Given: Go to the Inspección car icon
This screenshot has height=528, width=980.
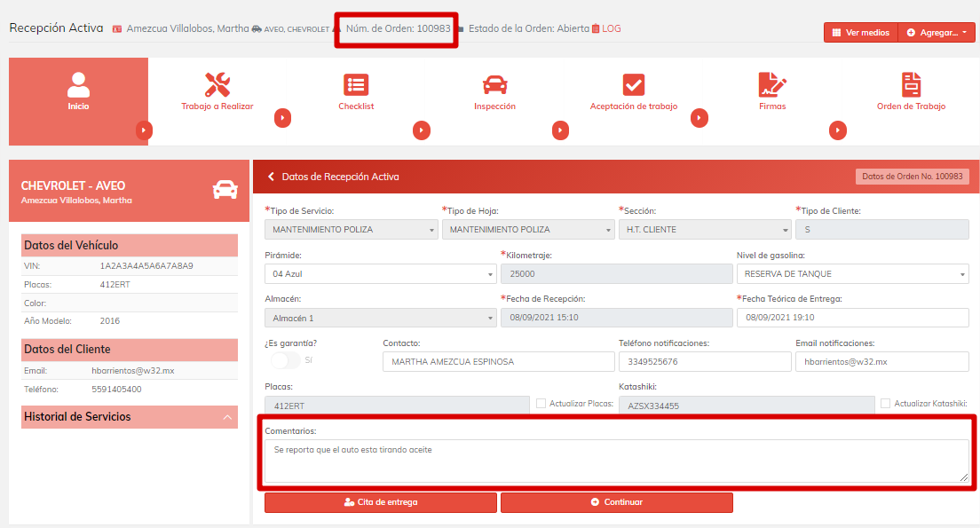Looking at the screenshot, I should pos(494,85).
